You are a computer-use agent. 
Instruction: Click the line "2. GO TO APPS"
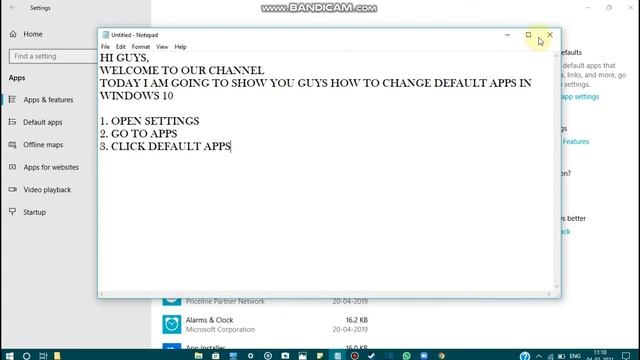138,134
